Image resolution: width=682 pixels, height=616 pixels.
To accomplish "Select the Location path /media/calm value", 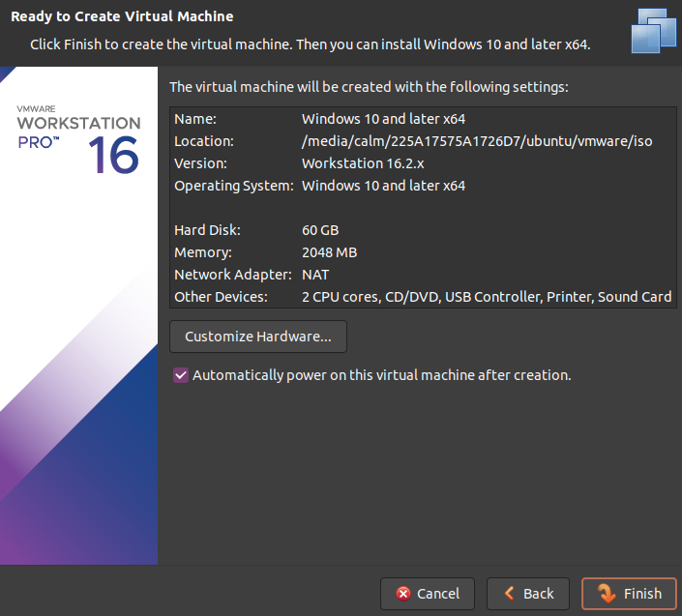I will 477,141.
